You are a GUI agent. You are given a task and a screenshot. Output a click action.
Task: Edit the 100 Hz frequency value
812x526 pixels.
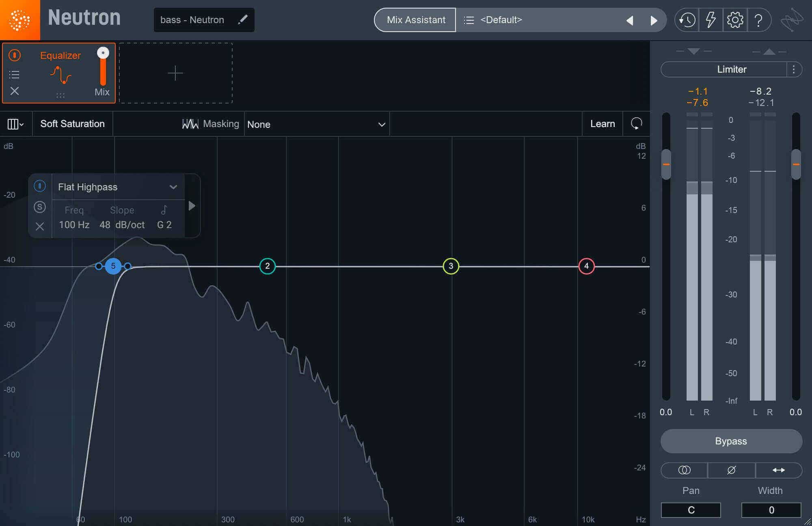point(74,224)
